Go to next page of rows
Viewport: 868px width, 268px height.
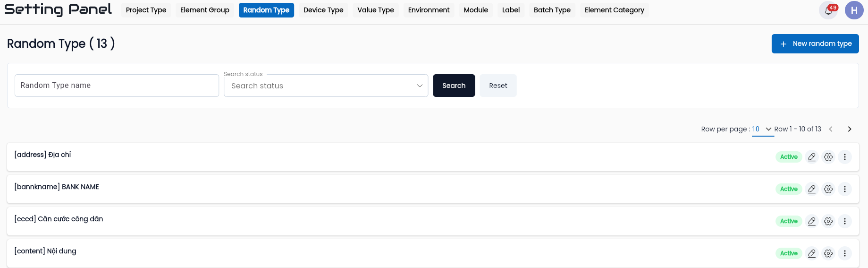click(850, 129)
